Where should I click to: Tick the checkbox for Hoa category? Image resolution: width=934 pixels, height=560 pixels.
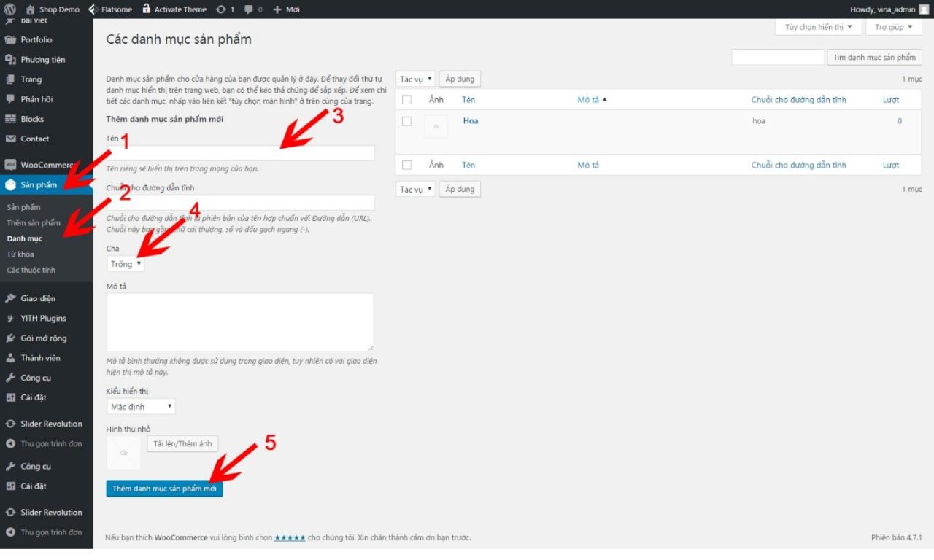[x=407, y=121]
